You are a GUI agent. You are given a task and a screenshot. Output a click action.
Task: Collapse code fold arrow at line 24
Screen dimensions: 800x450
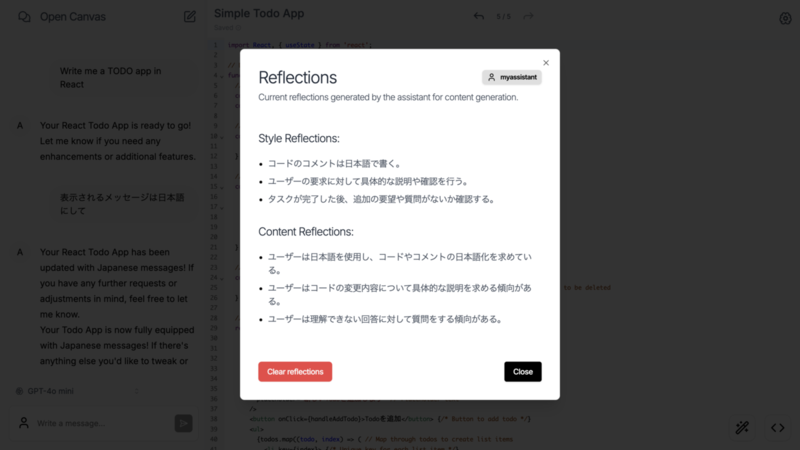(221, 278)
